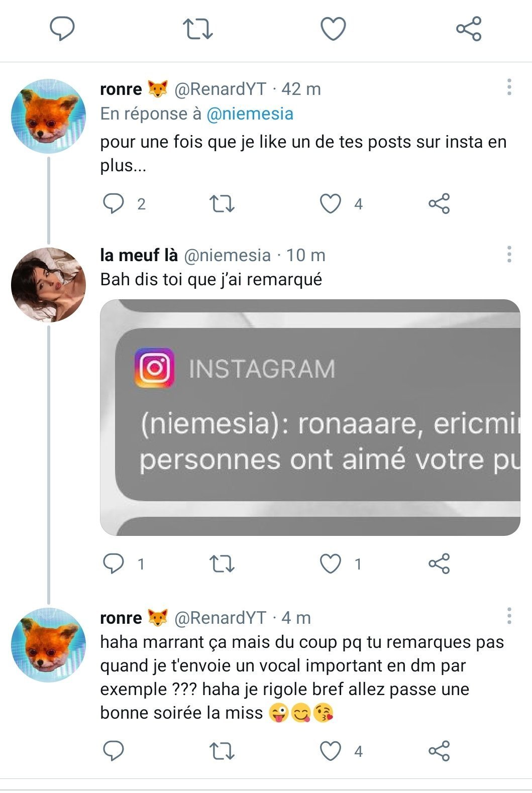Retweet ronre's tweet about insta posts

click(222, 204)
